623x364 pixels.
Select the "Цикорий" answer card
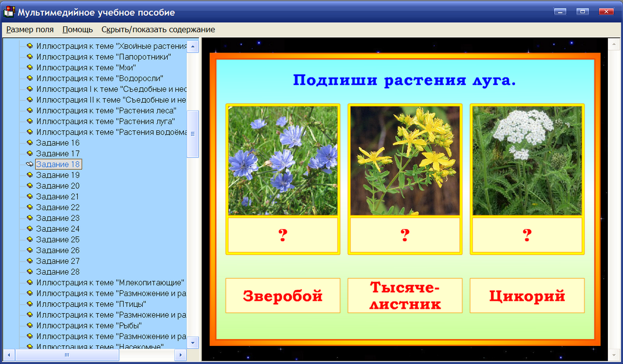coord(527,295)
